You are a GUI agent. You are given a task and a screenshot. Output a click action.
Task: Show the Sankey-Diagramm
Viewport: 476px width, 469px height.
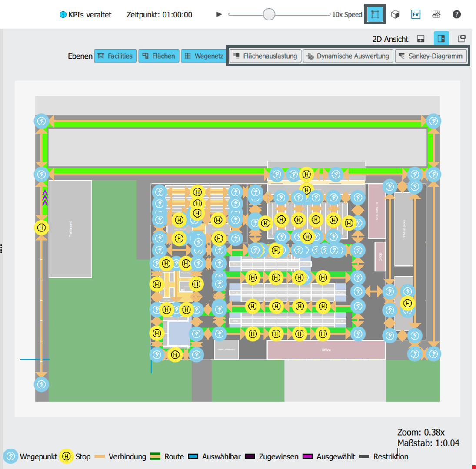(x=431, y=56)
